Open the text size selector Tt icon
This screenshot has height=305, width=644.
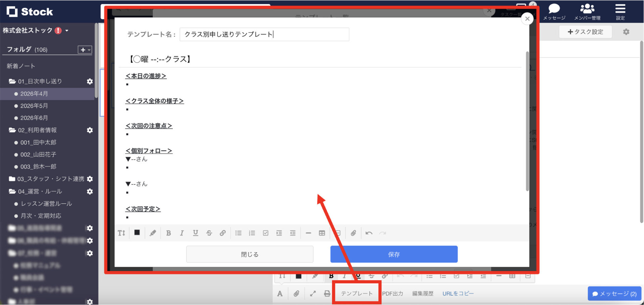point(121,233)
